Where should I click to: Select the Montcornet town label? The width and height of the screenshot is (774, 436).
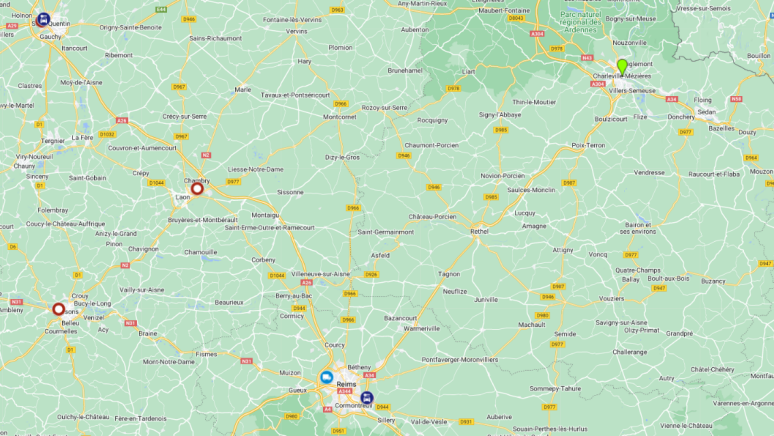pos(340,117)
